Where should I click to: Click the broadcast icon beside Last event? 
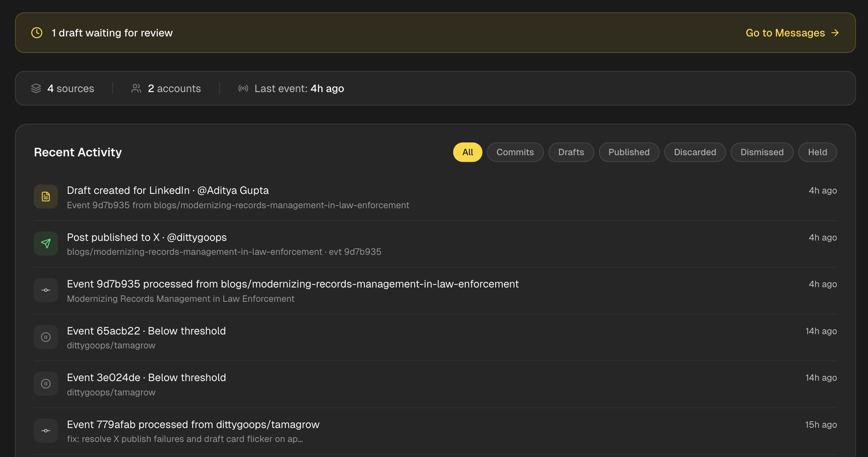coord(243,88)
